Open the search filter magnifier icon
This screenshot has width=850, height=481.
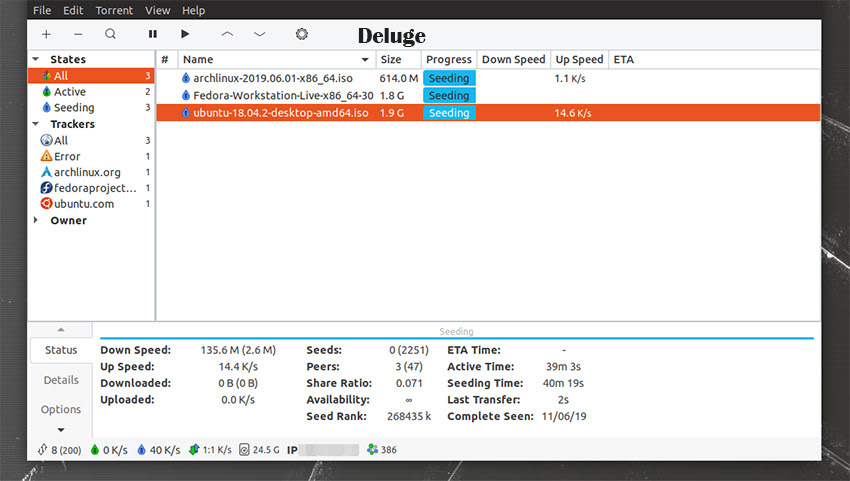[x=111, y=34]
